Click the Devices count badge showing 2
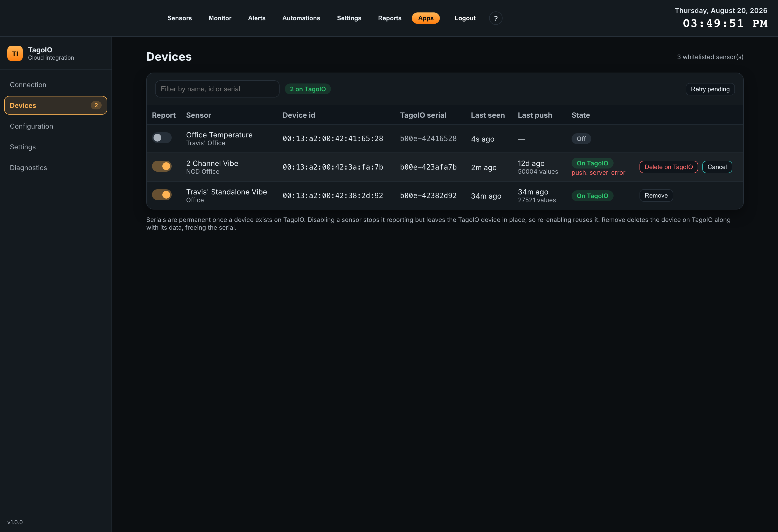This screenshot has width=778, height=532. (96, 106)
